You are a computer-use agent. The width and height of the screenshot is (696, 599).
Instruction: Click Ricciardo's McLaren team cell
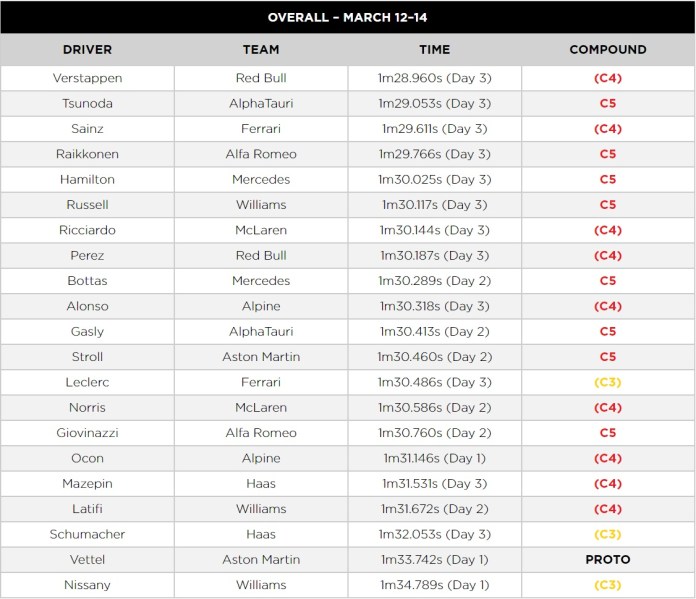click(261, 230)
